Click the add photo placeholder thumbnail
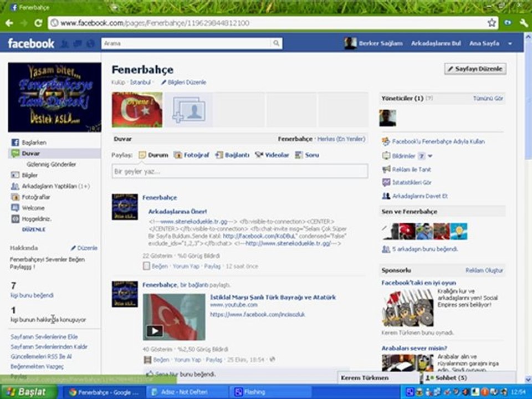The image size is (532, 399). pos(189,110)
